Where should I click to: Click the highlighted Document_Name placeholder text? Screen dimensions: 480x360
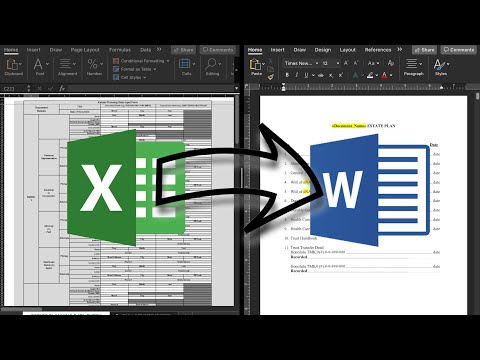point(349,126)
